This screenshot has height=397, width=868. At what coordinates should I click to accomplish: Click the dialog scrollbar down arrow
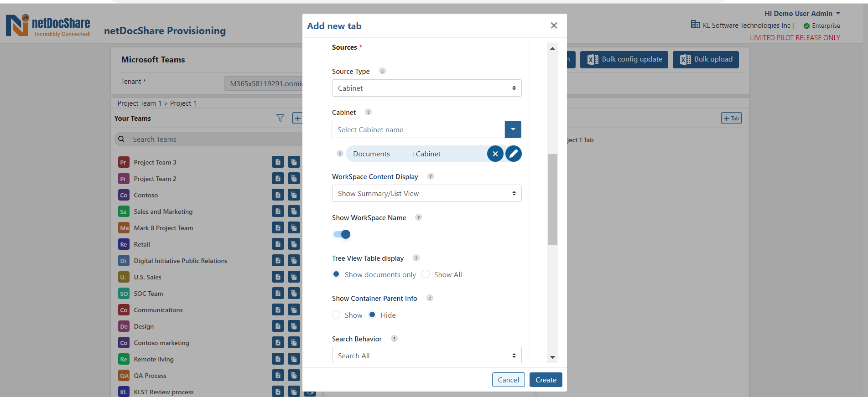[x=552, y=357]
